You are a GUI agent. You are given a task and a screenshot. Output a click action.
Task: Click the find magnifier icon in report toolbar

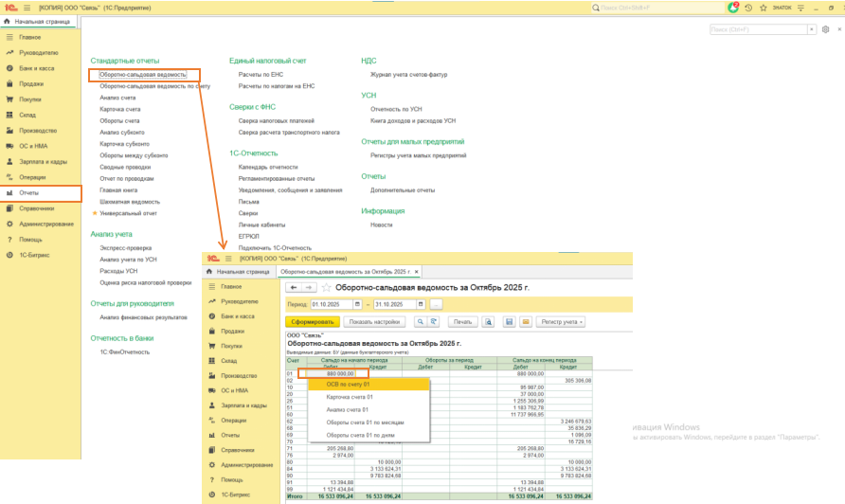pos(420,322)
